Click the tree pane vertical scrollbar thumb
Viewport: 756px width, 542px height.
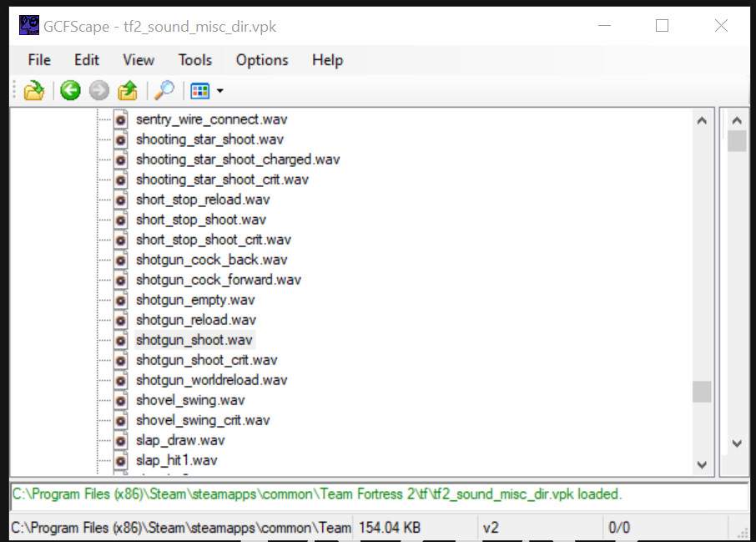click(702, 392)
